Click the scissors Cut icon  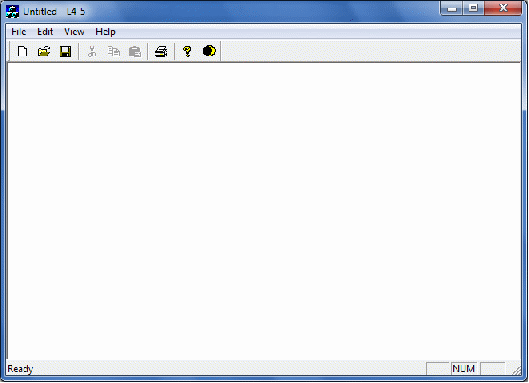92,51
